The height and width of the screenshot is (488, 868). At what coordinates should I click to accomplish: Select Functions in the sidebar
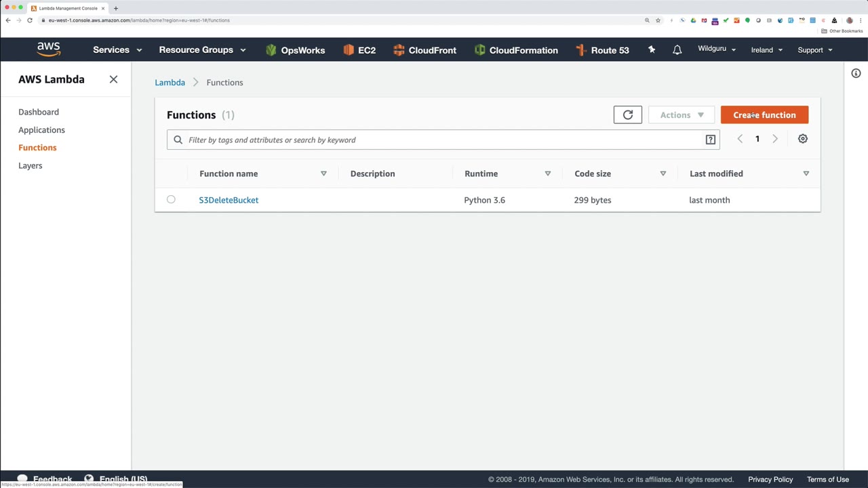(x=37, y=148)
